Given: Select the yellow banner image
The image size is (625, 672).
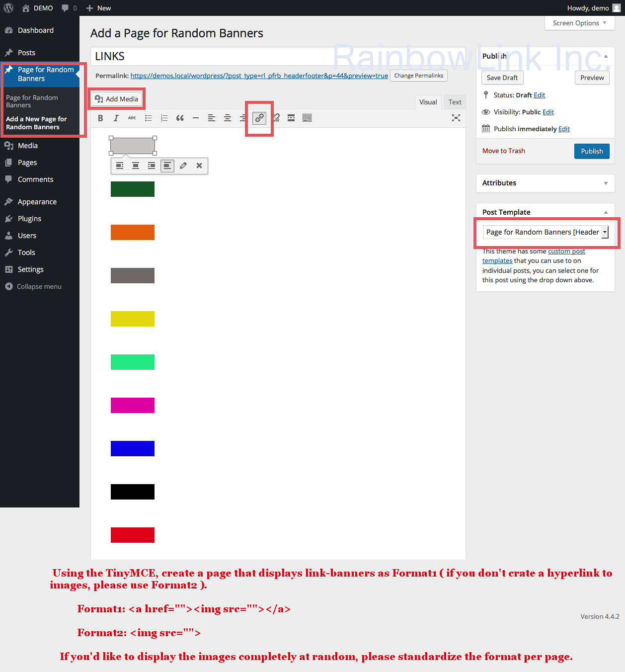Looking at the screenshot, I should click(133, 319).
